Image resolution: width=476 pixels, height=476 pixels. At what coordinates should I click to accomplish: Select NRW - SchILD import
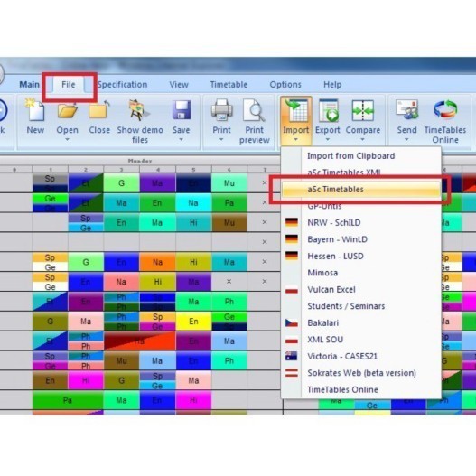[361, 222]
